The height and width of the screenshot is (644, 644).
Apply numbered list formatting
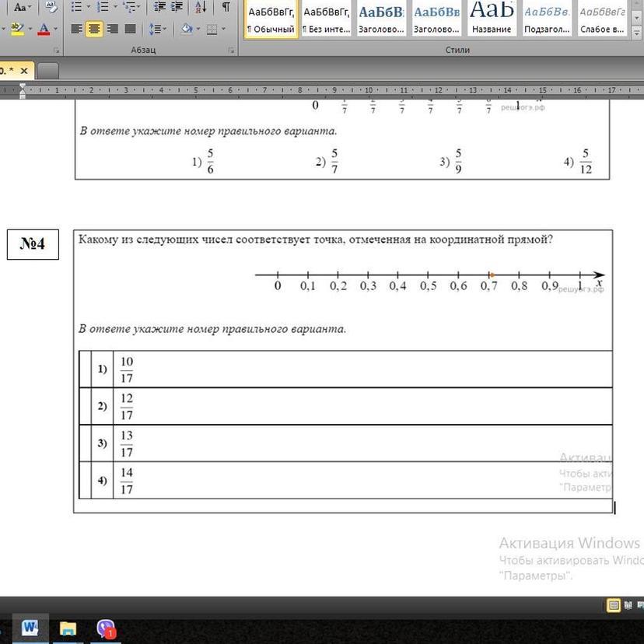click(x=103, y=6)
